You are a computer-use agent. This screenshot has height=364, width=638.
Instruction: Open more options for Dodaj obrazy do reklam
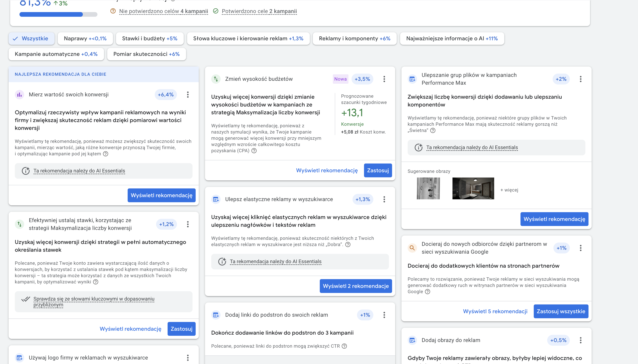coord(581,340)
